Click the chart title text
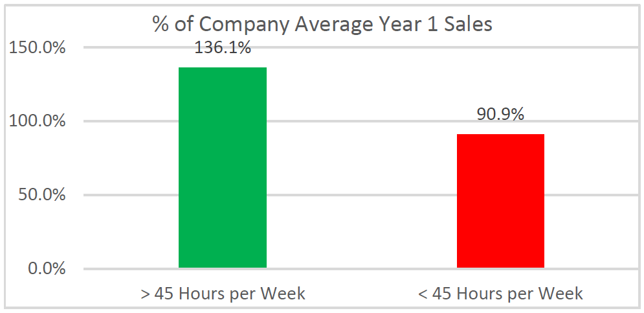 pyautogui.click(x=322, y=24)
